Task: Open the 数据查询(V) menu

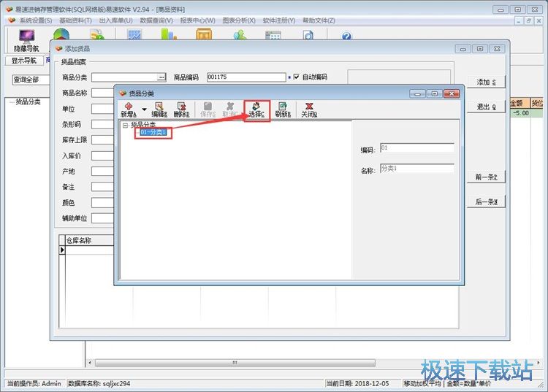Action: pos(156,20)
